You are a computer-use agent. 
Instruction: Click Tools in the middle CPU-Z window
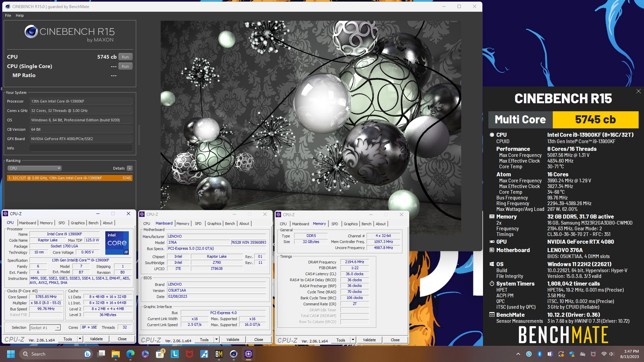click(204, 340)
